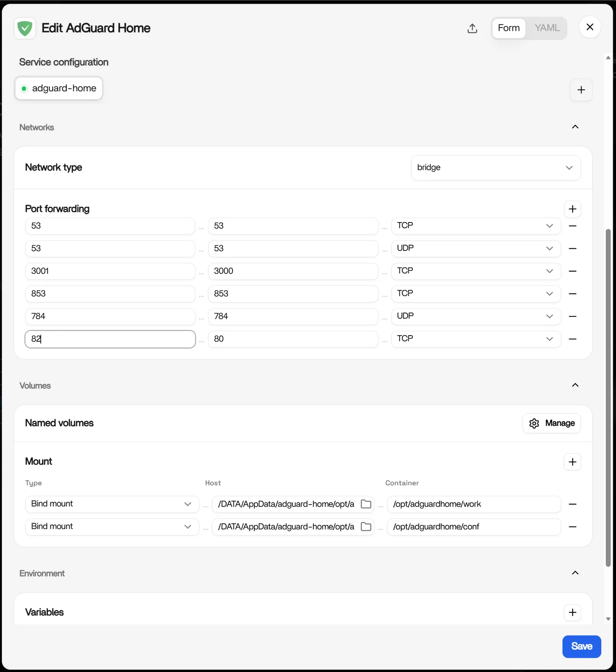Open protocol dropdown for 82 port row
The image size is (616, 672).
(x=476, y=339)
